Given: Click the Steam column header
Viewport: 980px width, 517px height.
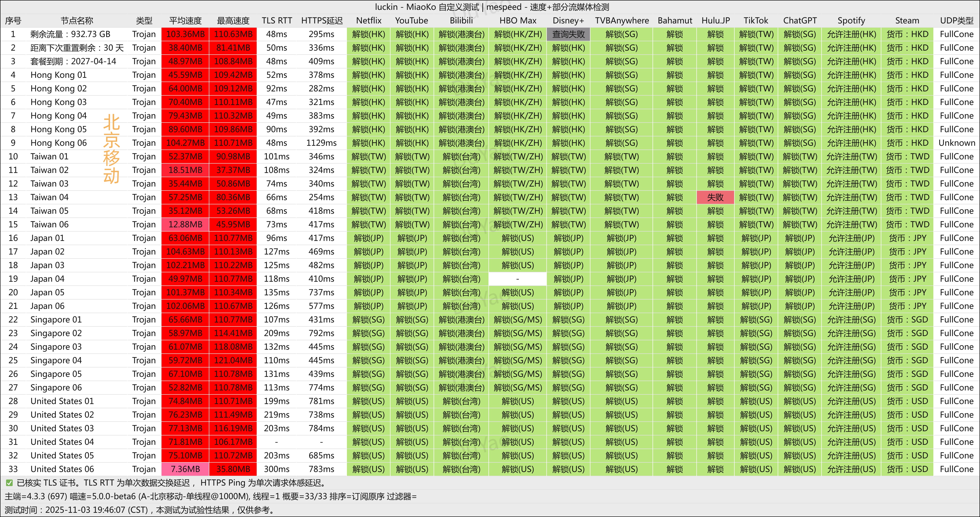Looking at the screenshot, I should [x=907, y=21].
